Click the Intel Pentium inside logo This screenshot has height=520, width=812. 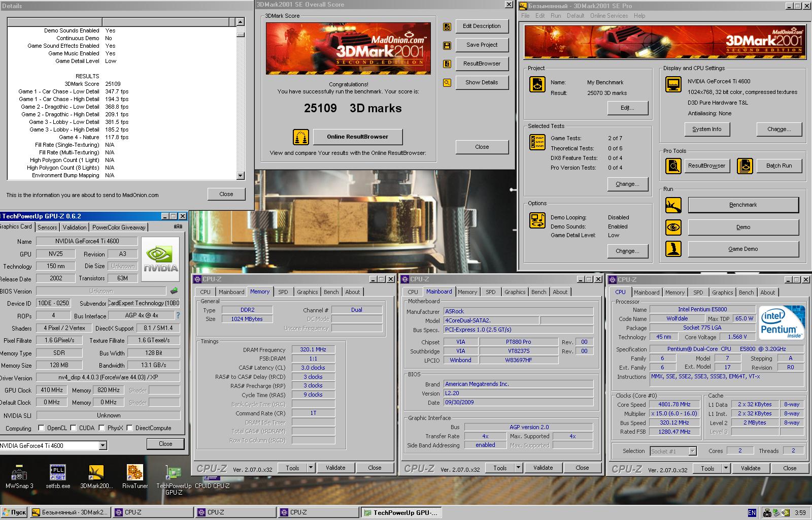[782, 322]
